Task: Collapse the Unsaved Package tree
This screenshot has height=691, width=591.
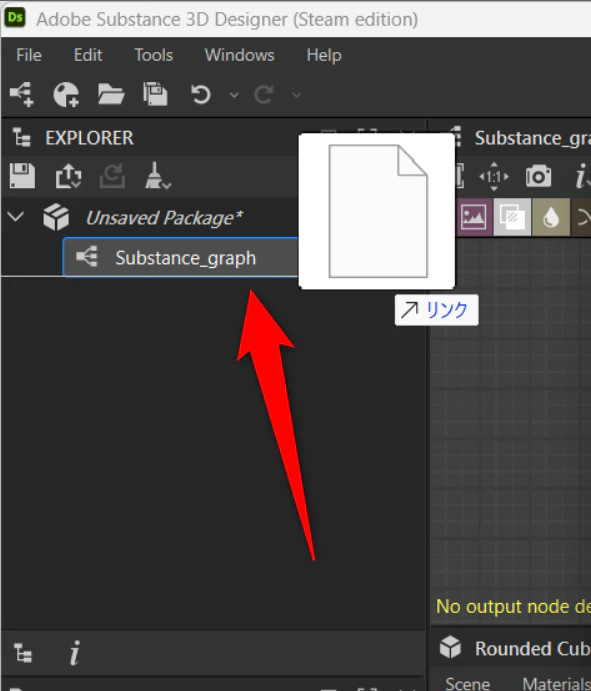Action: (16, 217)
